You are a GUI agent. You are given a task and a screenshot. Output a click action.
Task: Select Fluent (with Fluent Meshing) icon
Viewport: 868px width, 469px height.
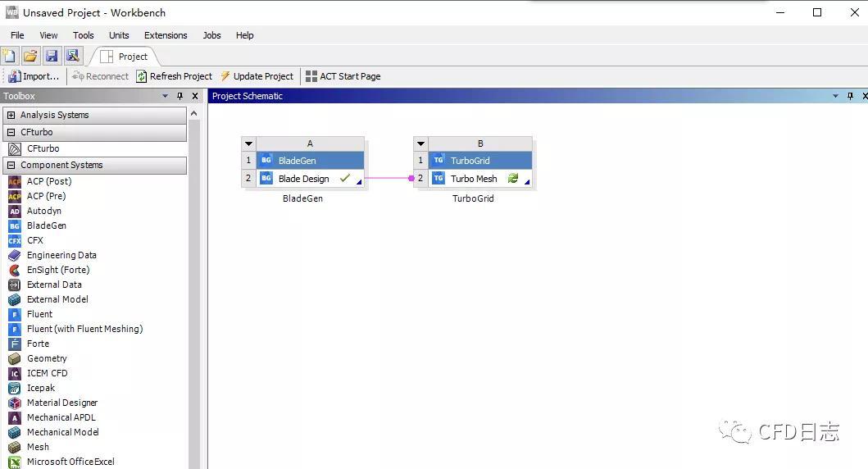[15, 329]
